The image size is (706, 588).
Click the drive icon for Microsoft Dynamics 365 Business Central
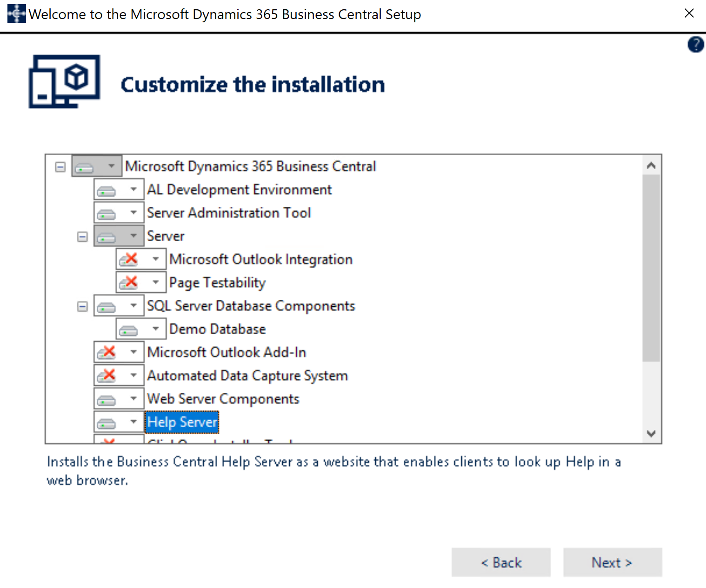[84, 167]
